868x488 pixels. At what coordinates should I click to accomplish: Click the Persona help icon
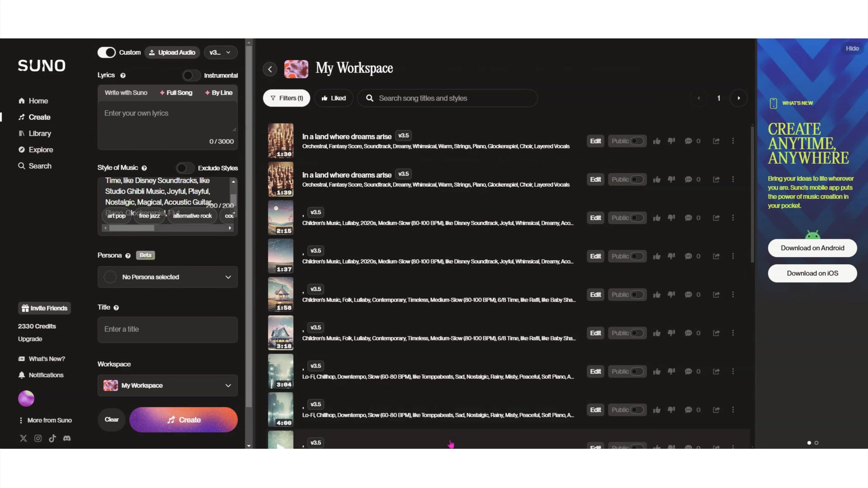[x=128, y=256]
